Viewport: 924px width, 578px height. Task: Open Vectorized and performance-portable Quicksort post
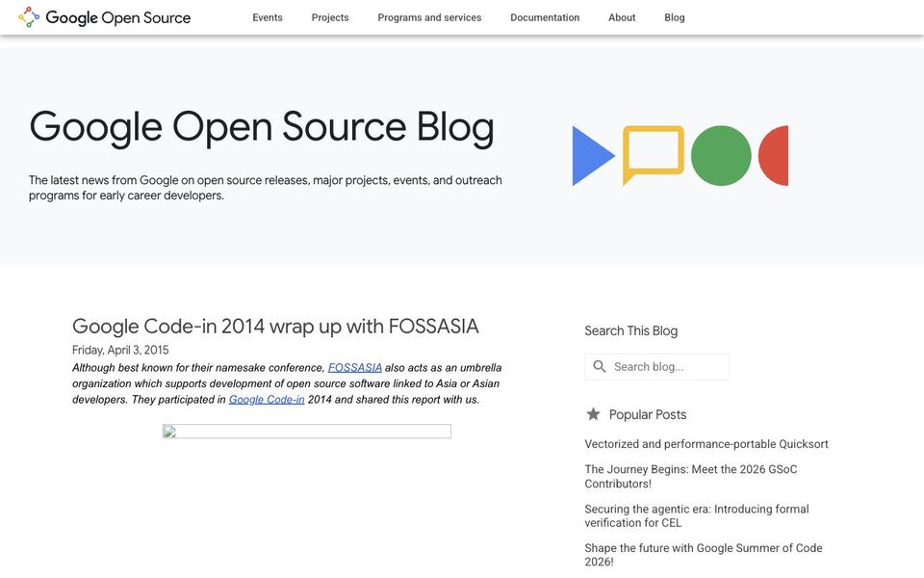coord(706,444)
